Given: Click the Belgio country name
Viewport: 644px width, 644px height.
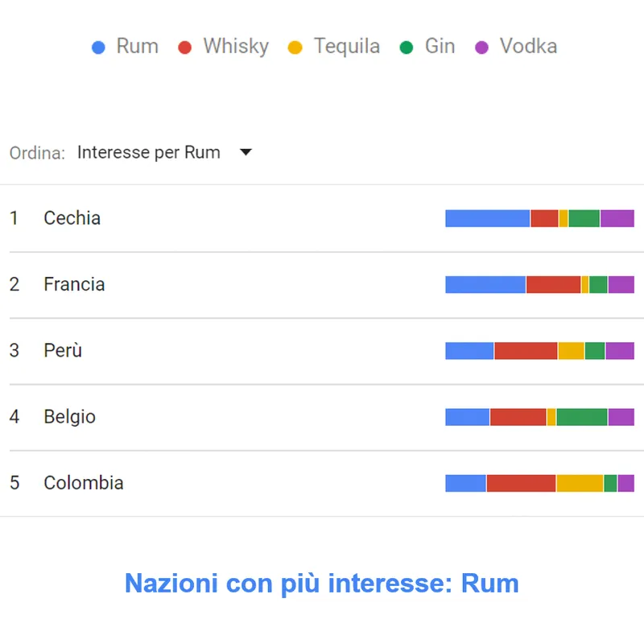Looking at the screenshot, I should click(69, 417).
